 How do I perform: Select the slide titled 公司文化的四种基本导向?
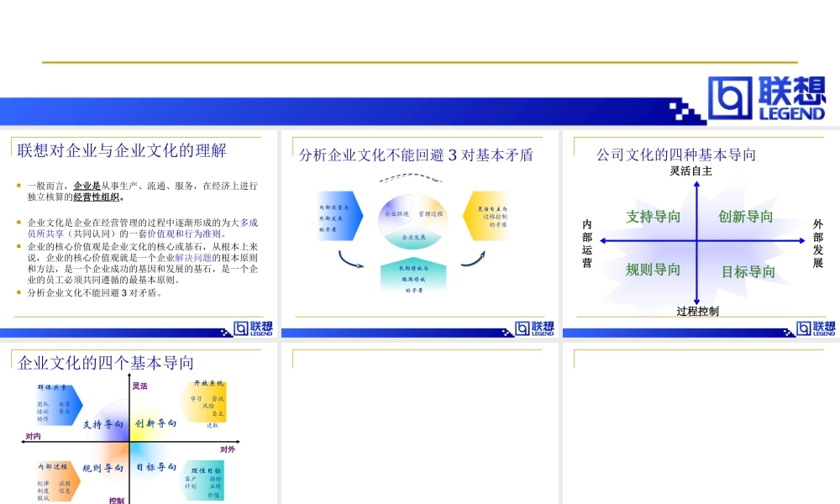(701, 234)
